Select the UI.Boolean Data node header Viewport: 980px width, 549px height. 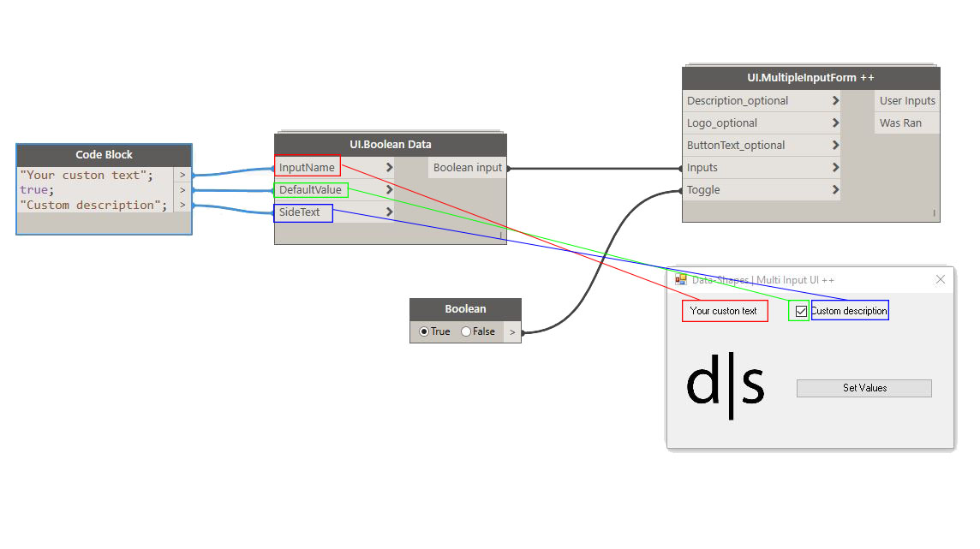[x=390, y=145]
